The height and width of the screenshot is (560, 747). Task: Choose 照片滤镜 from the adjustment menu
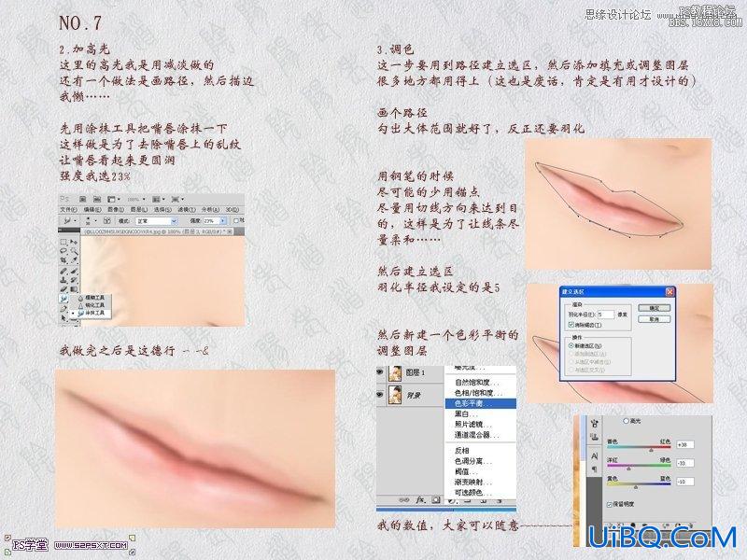point(481,425)
